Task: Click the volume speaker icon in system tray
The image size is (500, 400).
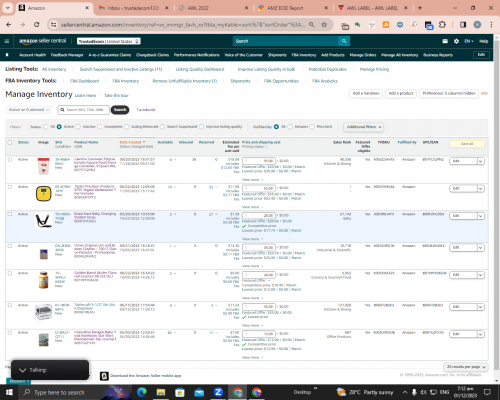Action: tap(423, 392)
